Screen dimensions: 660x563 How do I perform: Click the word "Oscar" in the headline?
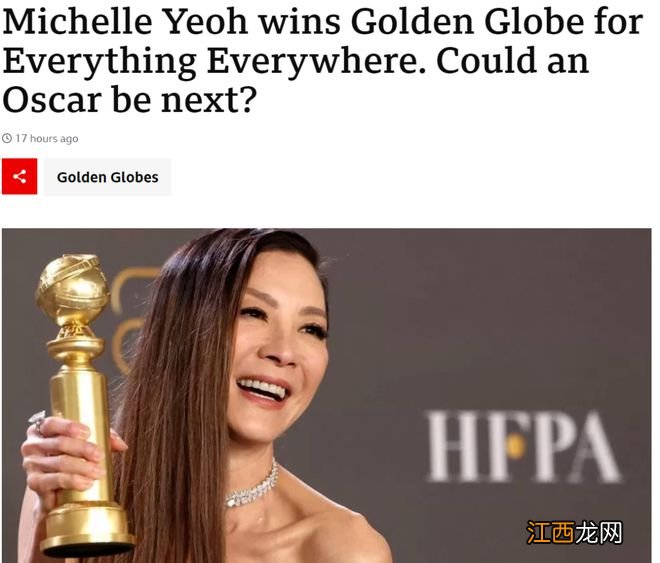[x=52, y=99]
